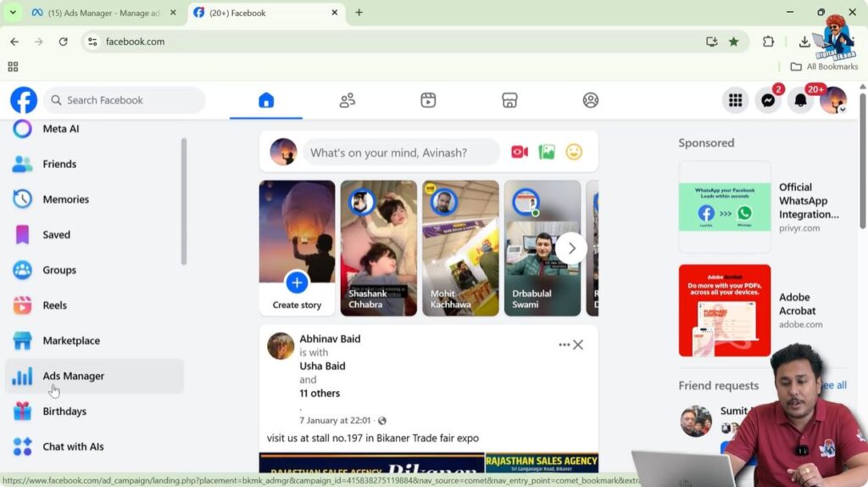The height and width of the screenshot is (487, 868).
Task: Open the Groups tab in top navigation
Action: [591, 100]
